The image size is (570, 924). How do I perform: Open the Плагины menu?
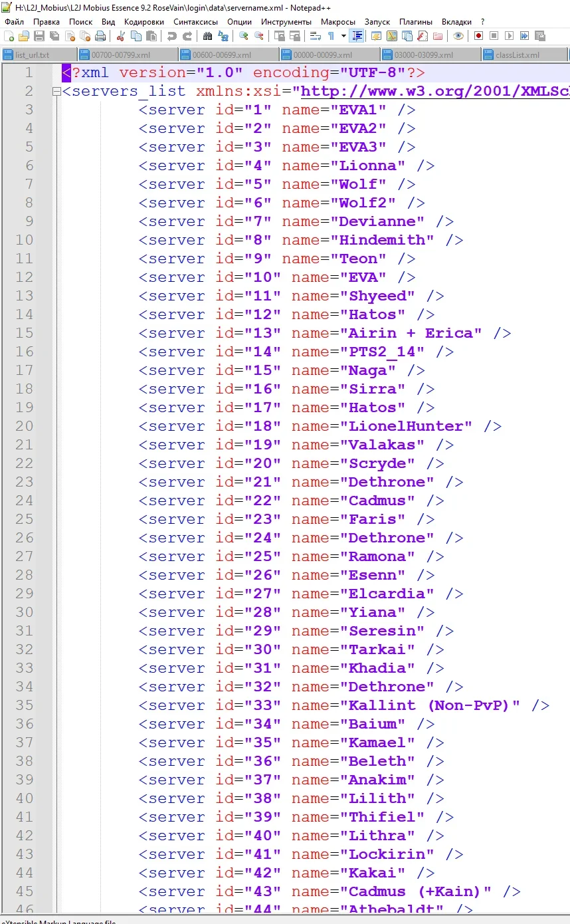(416, 22)
